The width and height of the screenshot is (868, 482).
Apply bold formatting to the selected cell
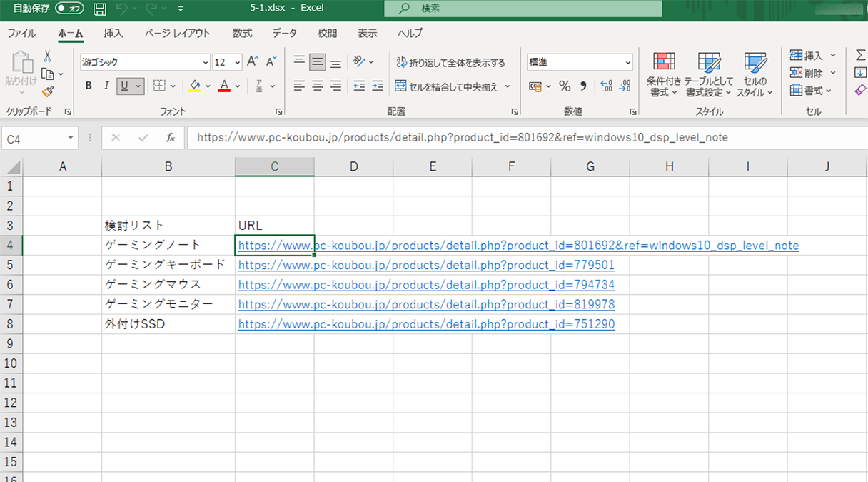tap(88, 86)
